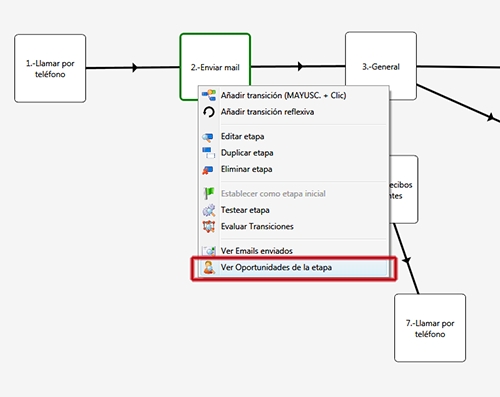This screenshot has width=500, height=397.
Task: Click the Ver Emails enviados envelope icon
Action: pos(209,251)
